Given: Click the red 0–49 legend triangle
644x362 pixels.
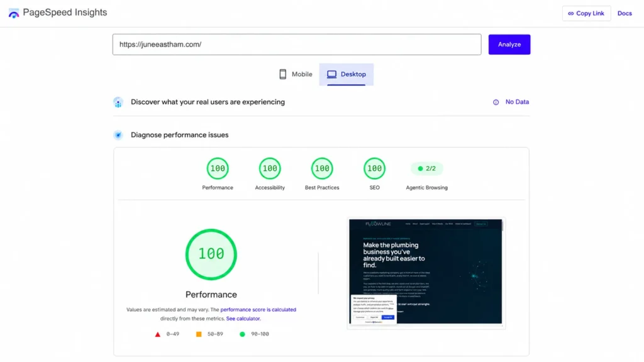Looking at the screenshot, I should (158, 334).
